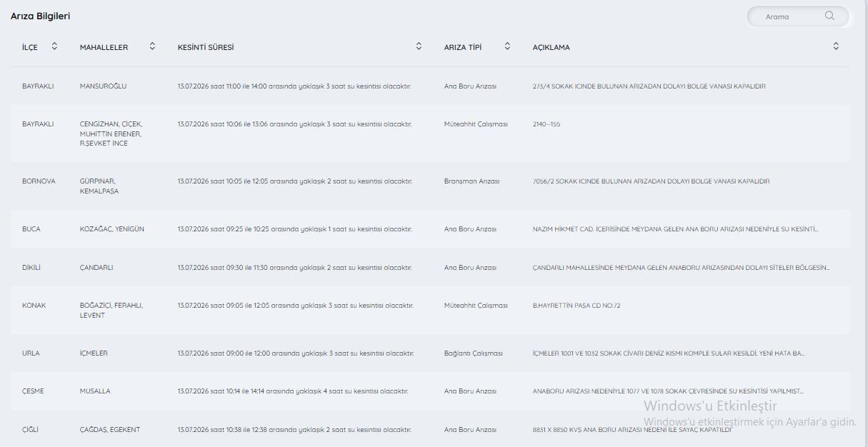
Task: Sort by ARIZA TİPİ column arrows
Action: click(507, 46)
